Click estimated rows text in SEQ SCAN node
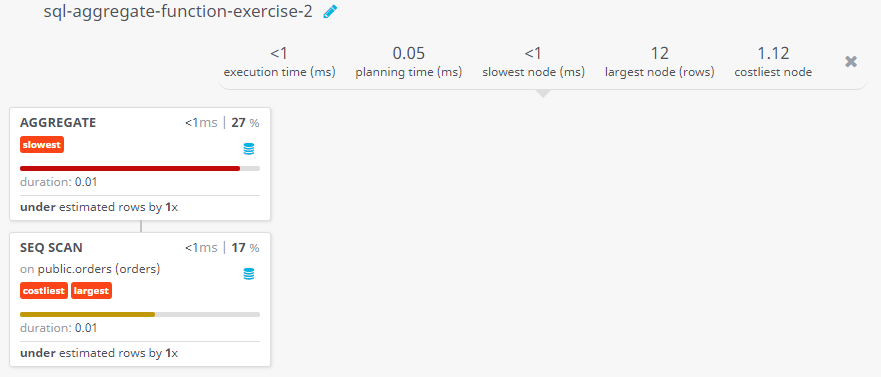This screenshot has width=881, height=377. pyautogui.click(x=99, y=353)
